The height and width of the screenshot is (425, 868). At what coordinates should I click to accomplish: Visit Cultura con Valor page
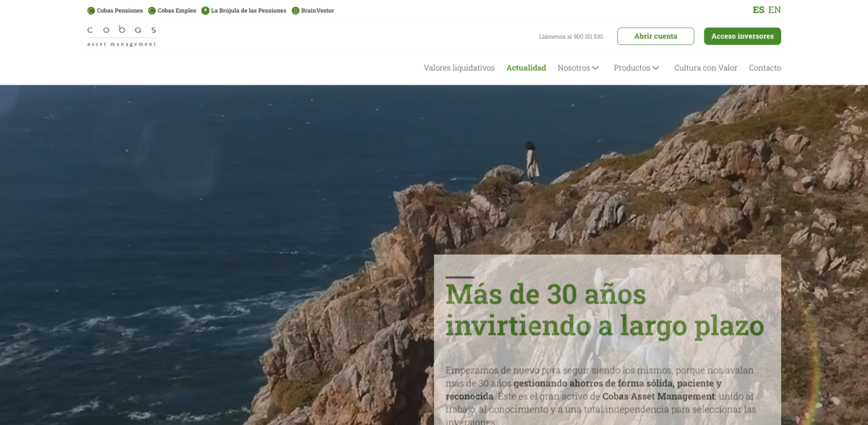click(x=705, y=67)
